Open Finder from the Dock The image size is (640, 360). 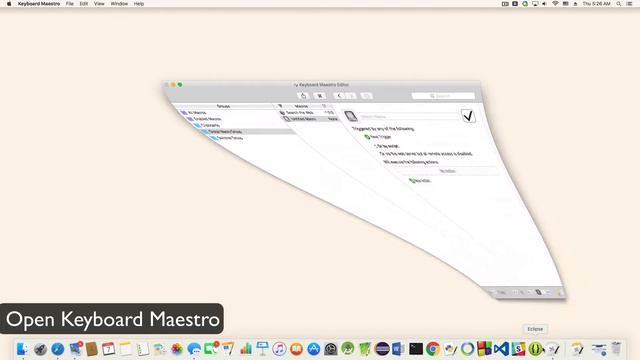23,349
